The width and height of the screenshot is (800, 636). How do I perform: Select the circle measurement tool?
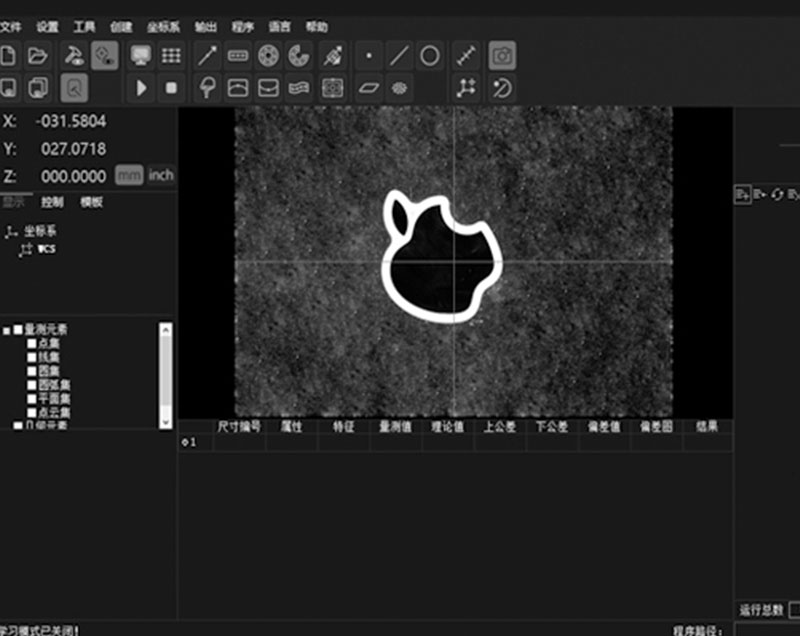(x=429, y=56)
